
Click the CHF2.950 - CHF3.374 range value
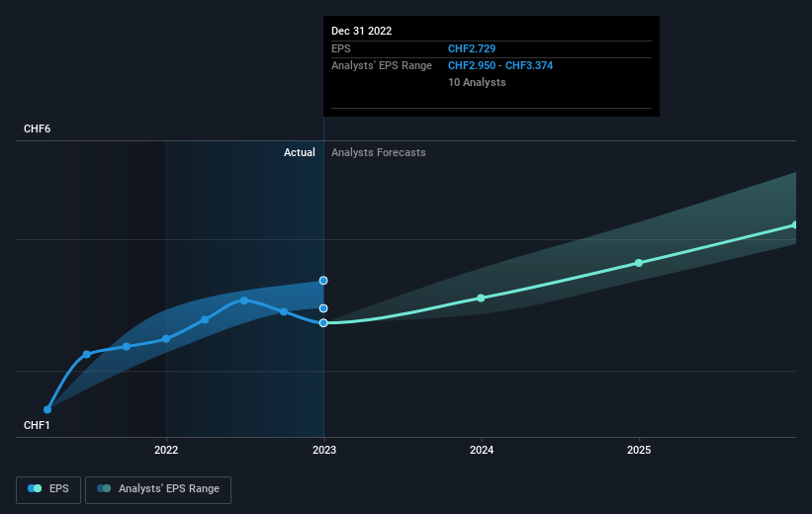[x=500, y=66]
